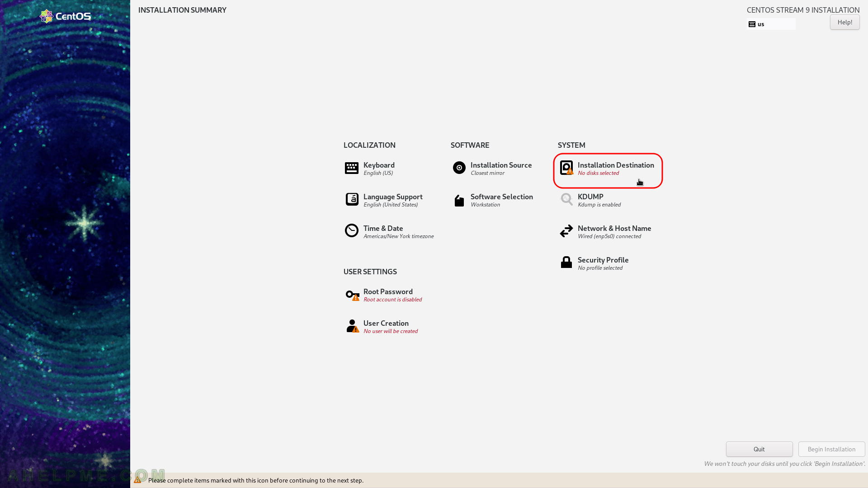Open Installation Destination label
868x488 pixels.
pos(615,165)
